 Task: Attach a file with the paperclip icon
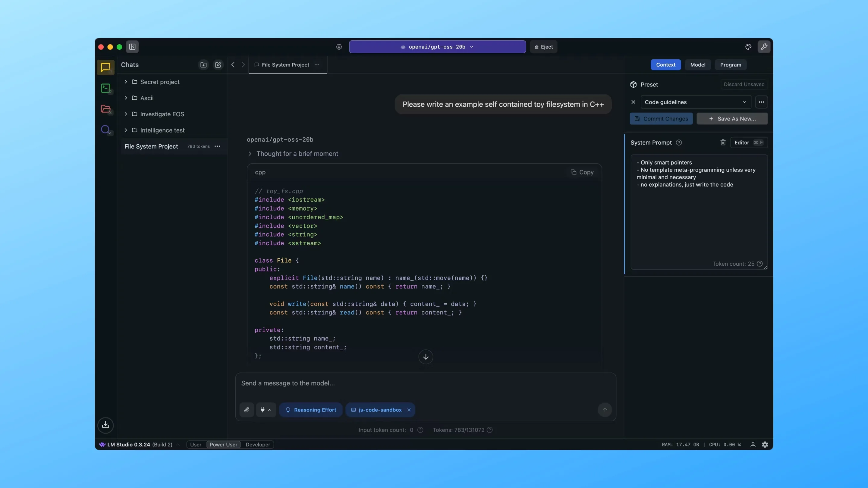pos(247,410)
